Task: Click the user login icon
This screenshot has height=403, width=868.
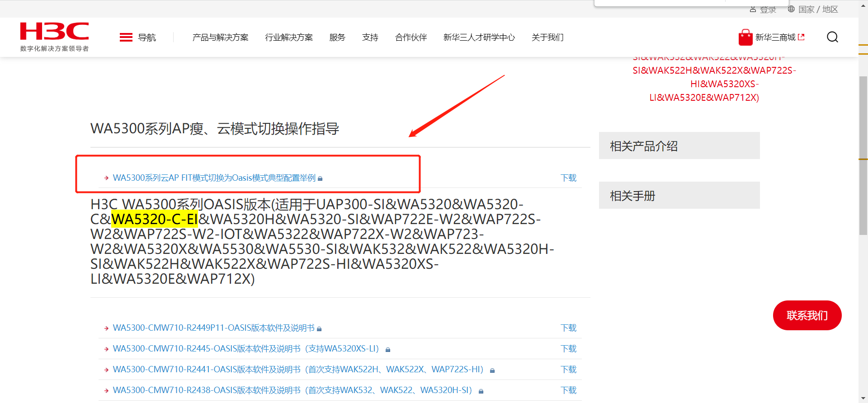Action: [x=753, y=9]
